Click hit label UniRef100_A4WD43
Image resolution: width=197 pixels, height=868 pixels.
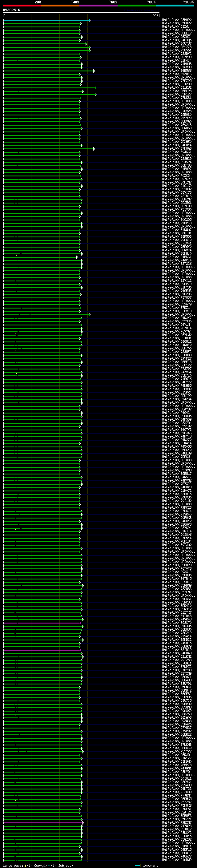[x=177, y=653]
